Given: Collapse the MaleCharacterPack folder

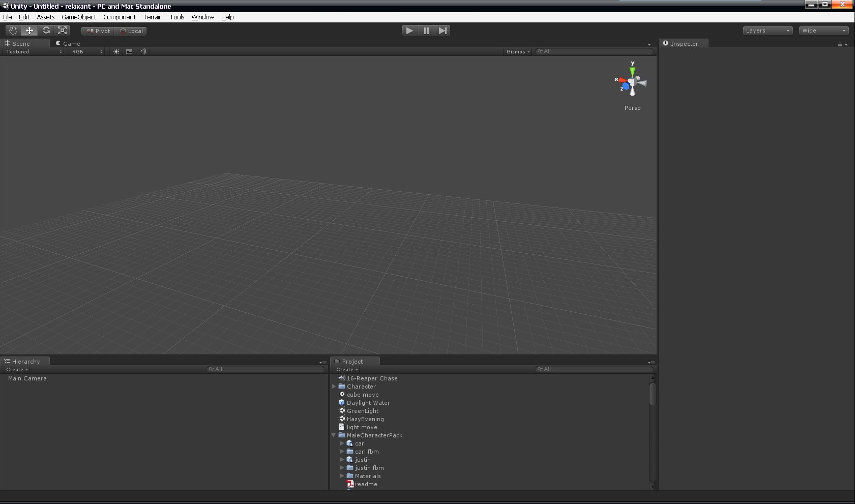Looking at the screenshot, I should pos(334,435).
